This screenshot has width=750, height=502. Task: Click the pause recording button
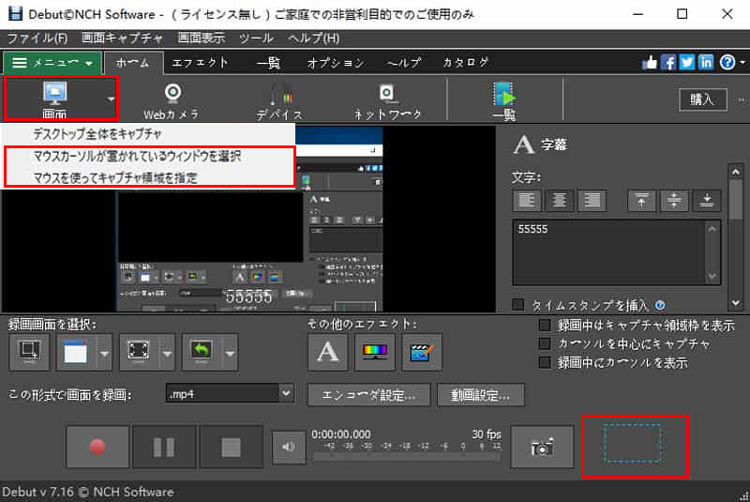click(x=164, y=447)
